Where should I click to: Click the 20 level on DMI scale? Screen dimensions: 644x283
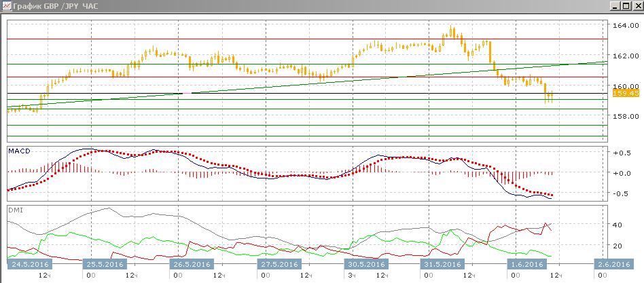coord(618,246)
